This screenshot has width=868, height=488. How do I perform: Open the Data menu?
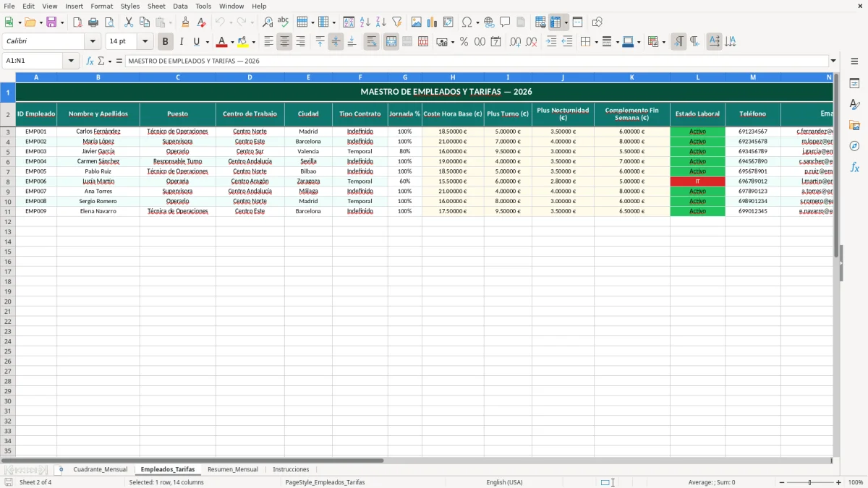coord(180,6)
